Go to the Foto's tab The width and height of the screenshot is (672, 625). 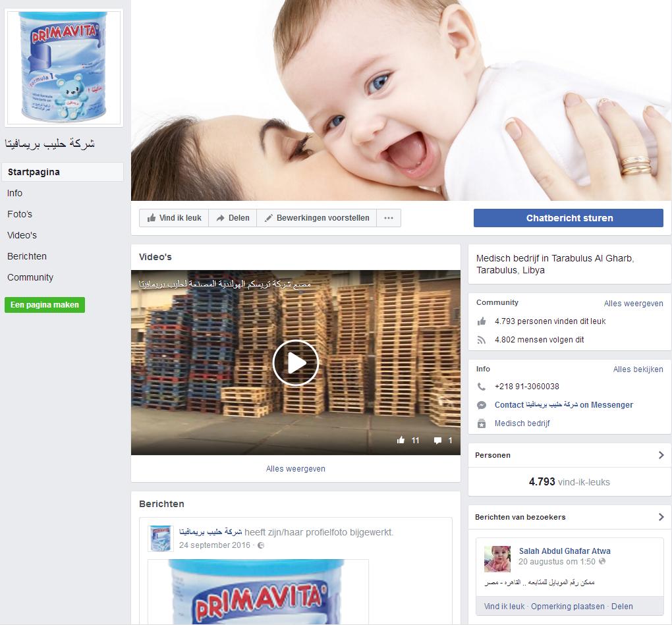[20, 214]
